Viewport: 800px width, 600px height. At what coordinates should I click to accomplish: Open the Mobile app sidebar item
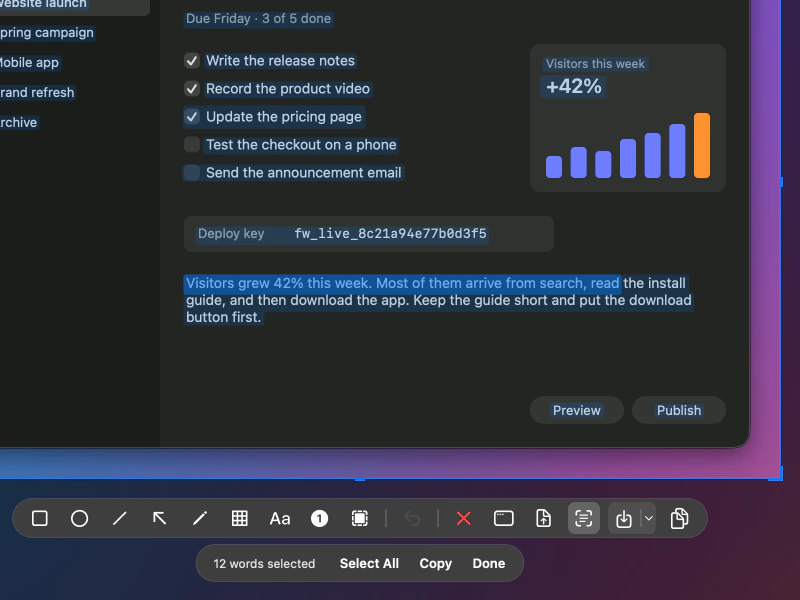(29, 63)
